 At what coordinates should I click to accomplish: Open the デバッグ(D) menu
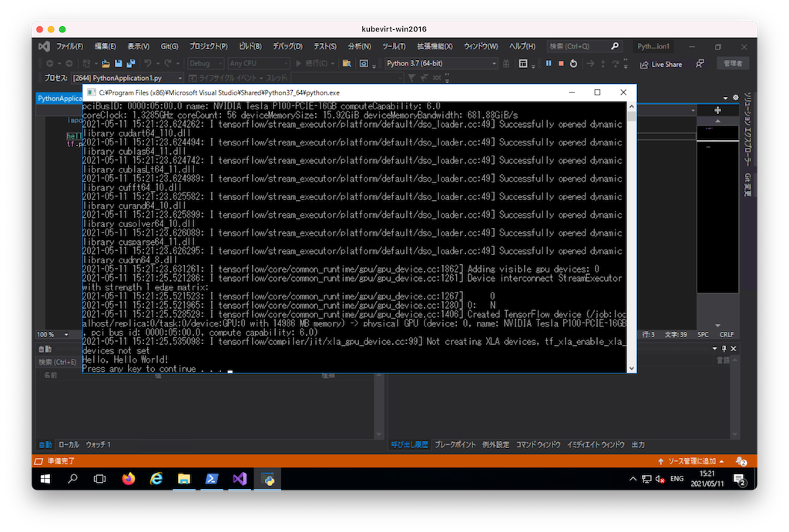(287, 46)
